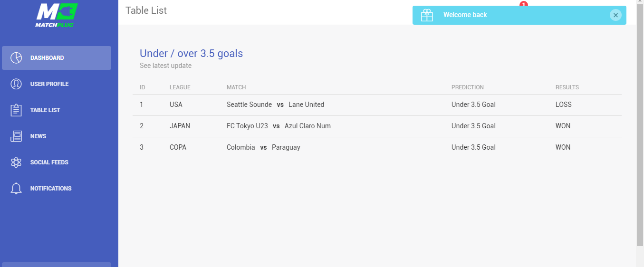This screenshot has height=267, width=644.
Task: Click the Social Feeds atom icon
Action: tap(16, 162)
